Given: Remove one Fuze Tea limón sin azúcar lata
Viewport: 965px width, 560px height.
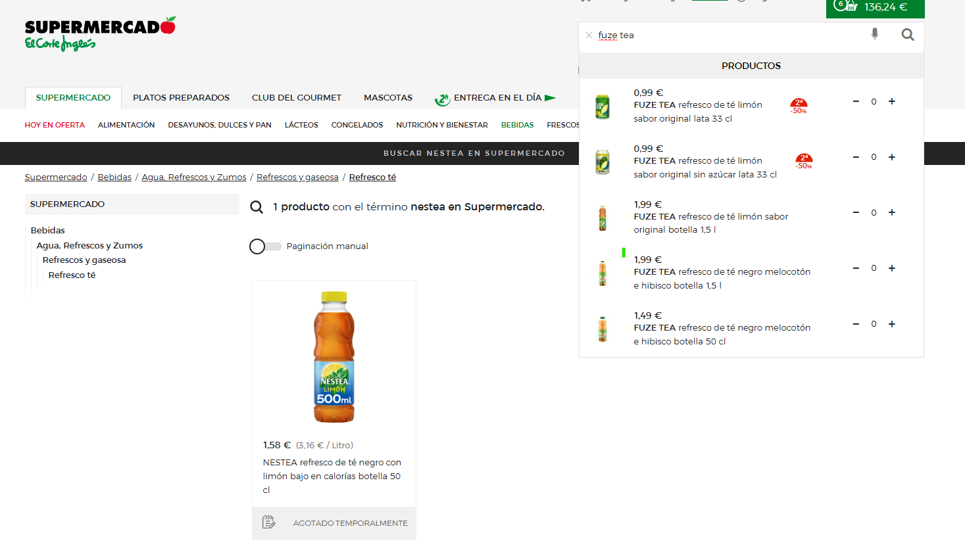Looking at the screenshot, I should click(x=856, y=157).
